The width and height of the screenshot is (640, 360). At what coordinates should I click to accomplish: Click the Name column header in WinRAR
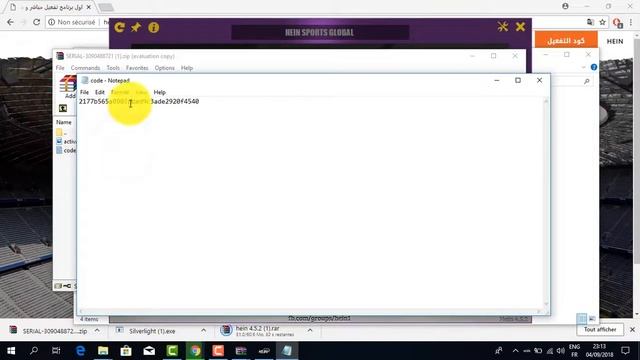[64, 122]
